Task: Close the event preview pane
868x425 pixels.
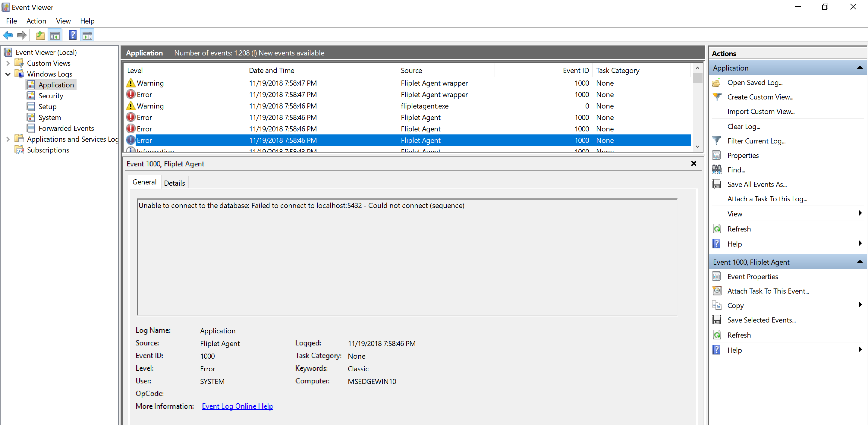Action: pyautogui.click(x=693, y=163)
